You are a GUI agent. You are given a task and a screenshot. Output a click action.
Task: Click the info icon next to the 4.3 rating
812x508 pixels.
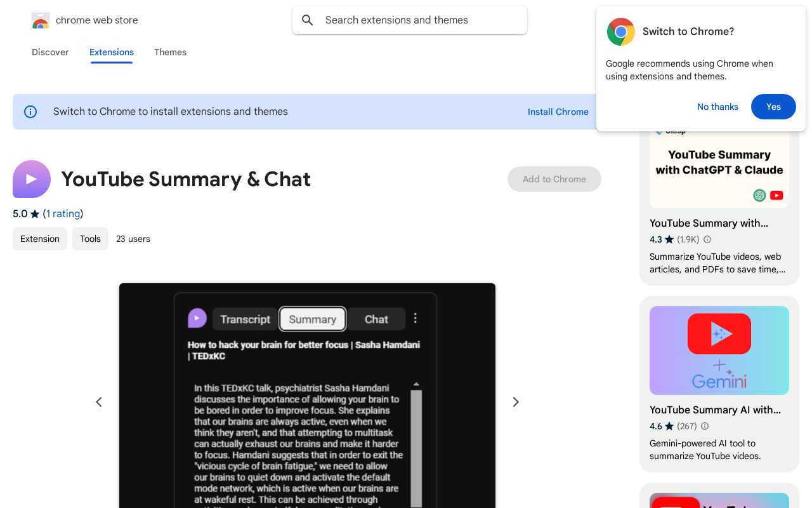point(707,239)
